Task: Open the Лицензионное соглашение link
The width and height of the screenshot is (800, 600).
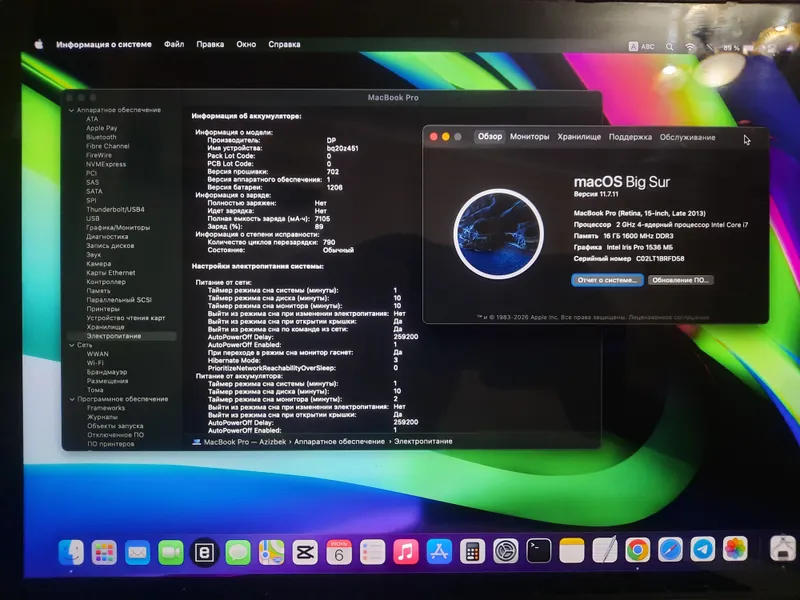Action: [x=668, y=317]
